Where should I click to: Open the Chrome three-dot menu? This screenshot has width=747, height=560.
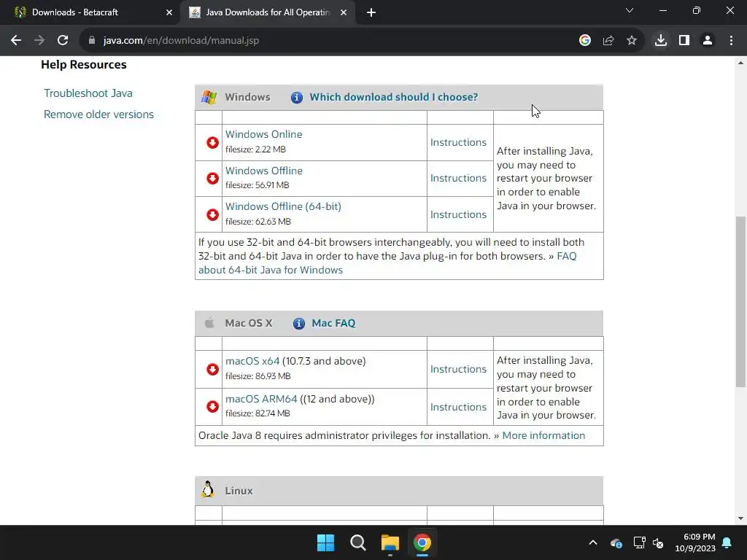click(x=731, y=41)
